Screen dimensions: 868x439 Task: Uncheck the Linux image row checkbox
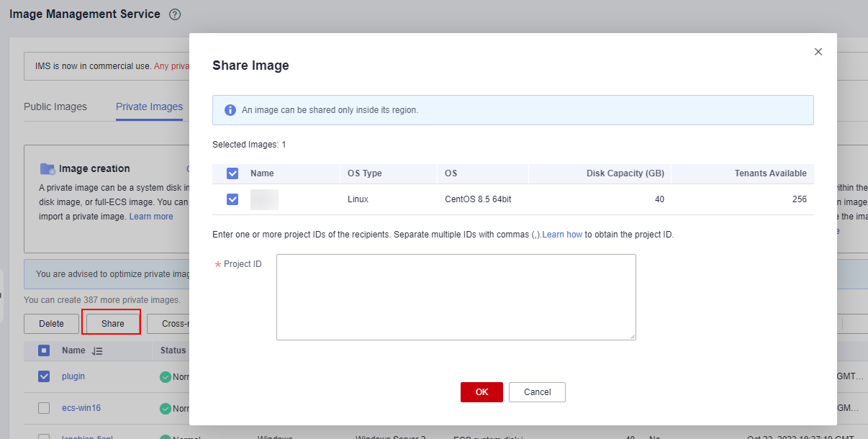[232, 199]
